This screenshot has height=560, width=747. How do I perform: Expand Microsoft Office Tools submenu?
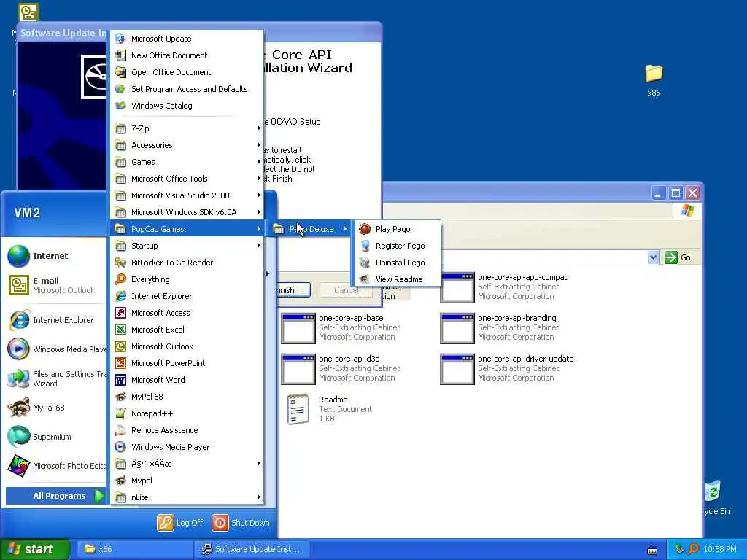coord(187,179)
